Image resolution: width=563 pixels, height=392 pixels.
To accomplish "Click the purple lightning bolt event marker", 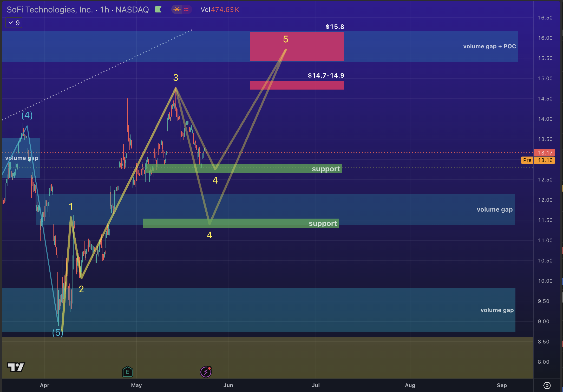I will pos(206,372).
